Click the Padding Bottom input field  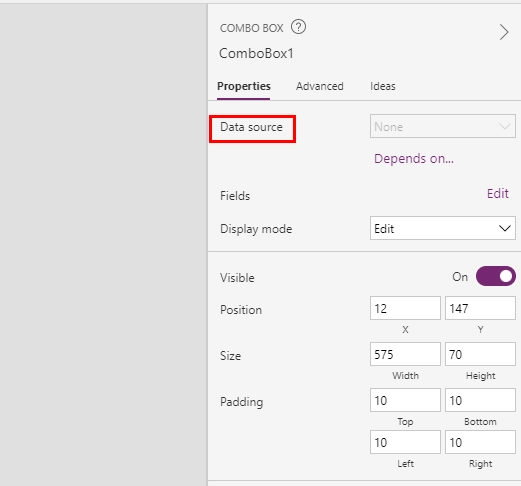click(480, 400)
